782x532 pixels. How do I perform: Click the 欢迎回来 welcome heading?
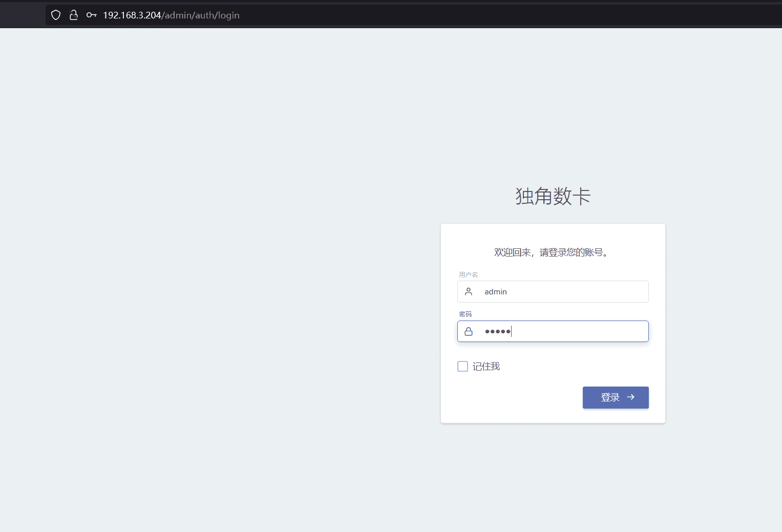pyautogui.click(x=553, y=252)
